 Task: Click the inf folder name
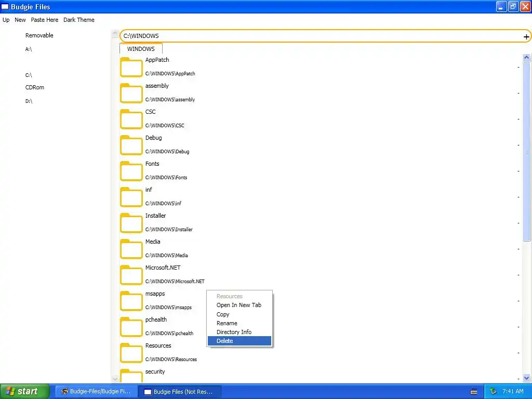[149, 190]
